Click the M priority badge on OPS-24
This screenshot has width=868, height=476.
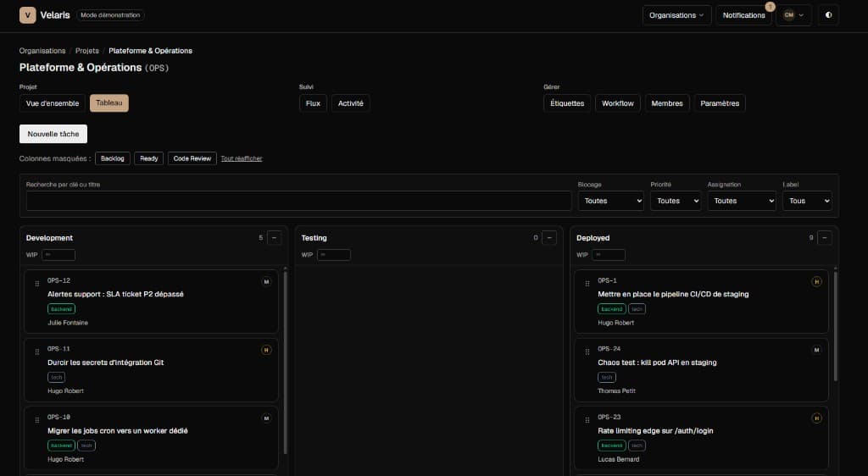point(816,350)
